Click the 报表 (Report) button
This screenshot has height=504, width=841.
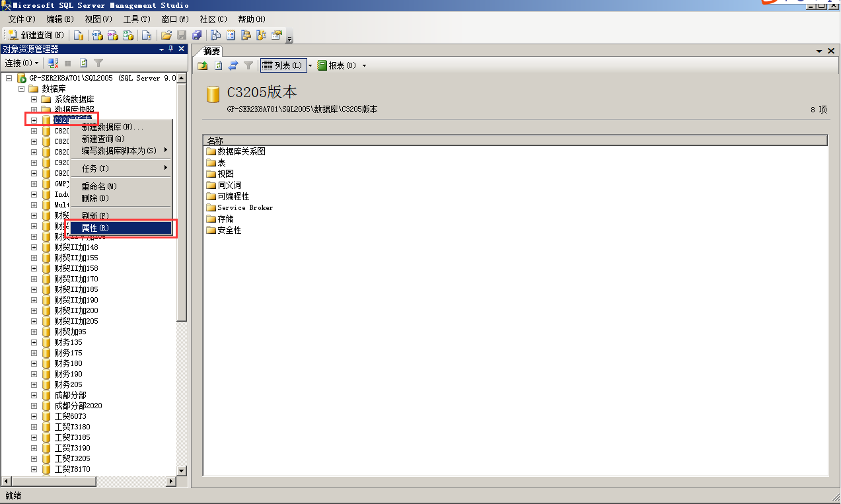(x=337, y=65)
